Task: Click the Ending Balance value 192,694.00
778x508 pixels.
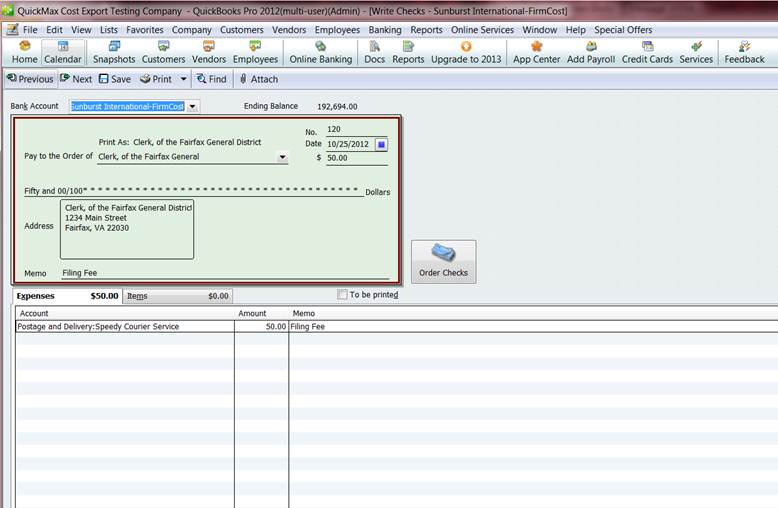Action: tap(337, 107)
